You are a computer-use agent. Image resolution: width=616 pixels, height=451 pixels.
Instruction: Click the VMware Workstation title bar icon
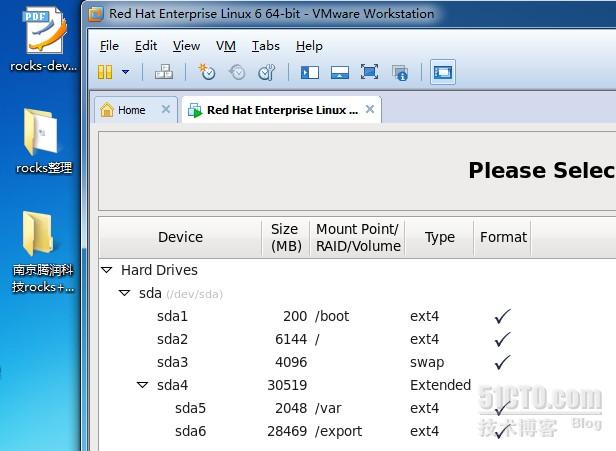click(96, 14)
